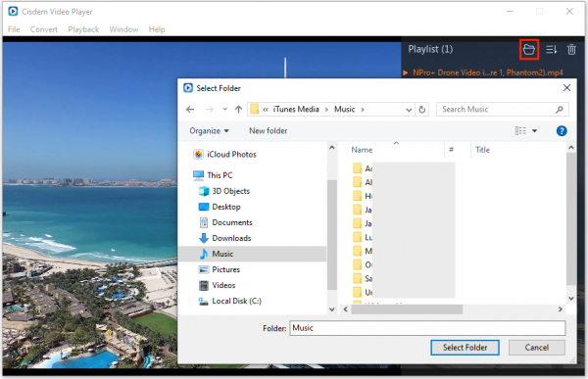Viewport: 588px width, 379px height.
Task: Open recent locations dropdown chevron
Action: [224, 109]
